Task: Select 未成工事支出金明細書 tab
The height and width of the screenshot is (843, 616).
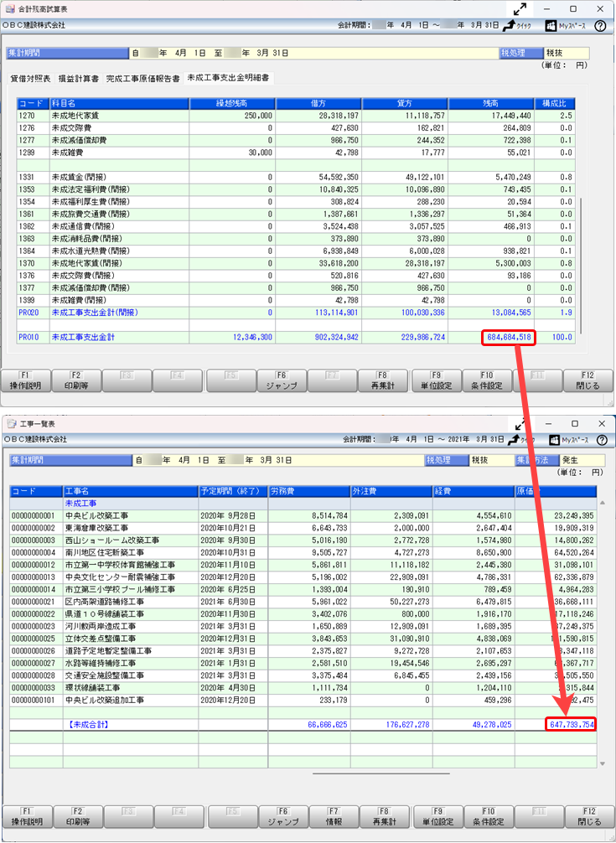Action: tap(229, 78)
